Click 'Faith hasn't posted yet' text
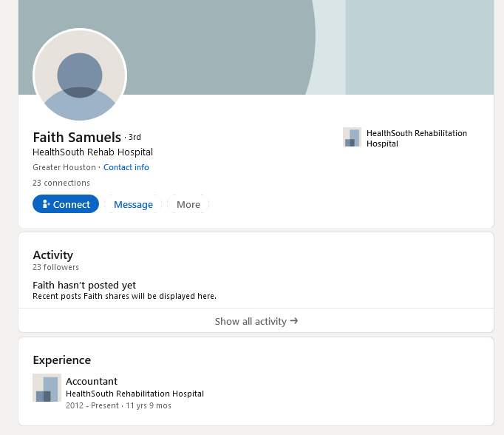Viewport: 504px width, 435px height. click(84, 285)
